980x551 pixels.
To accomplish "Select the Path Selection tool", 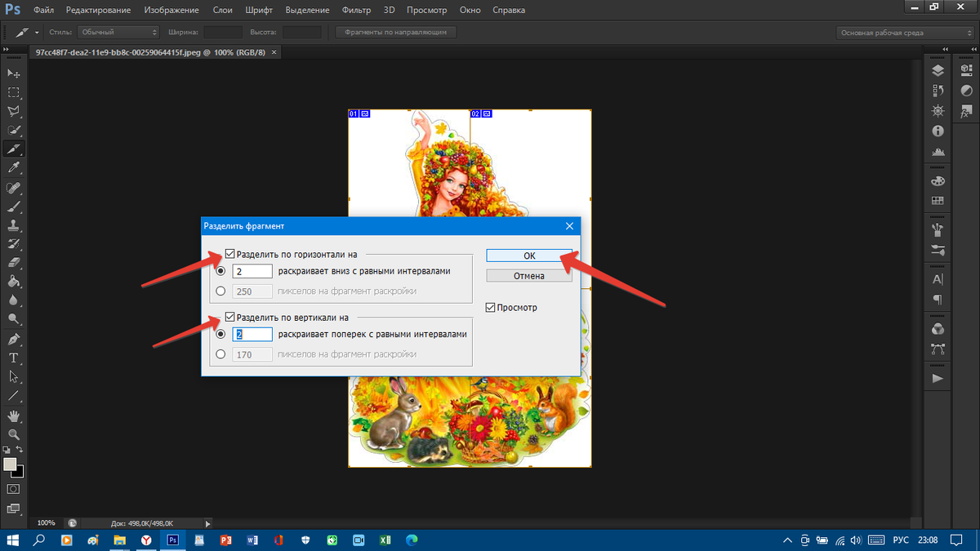I will point(14,376).
